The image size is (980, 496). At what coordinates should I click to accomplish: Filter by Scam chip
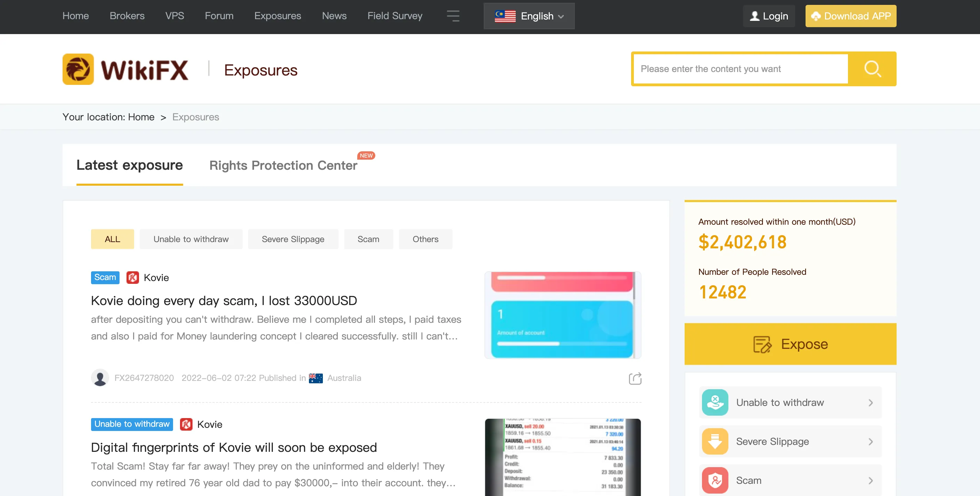pos(368,239)
